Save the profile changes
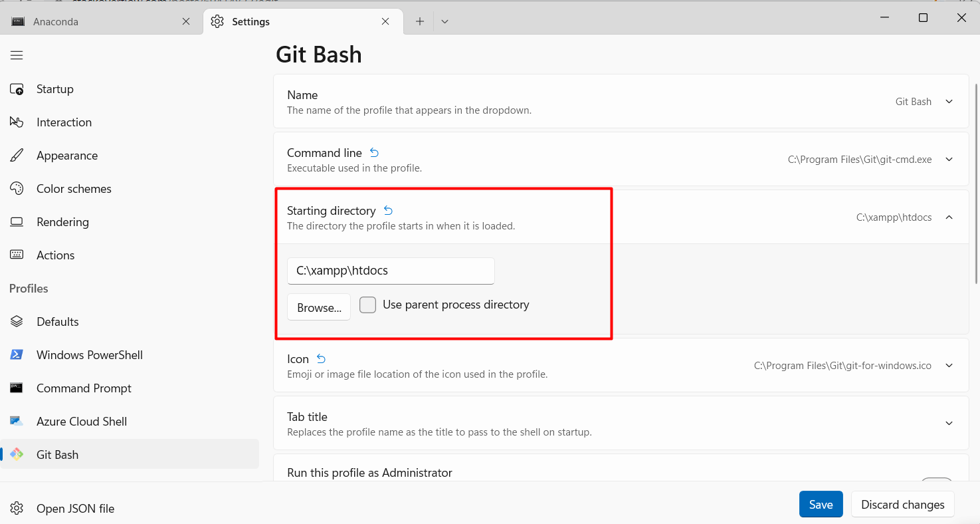Image resolution: width=980 pixels, height=524 pixels. (x=821, y=504)
